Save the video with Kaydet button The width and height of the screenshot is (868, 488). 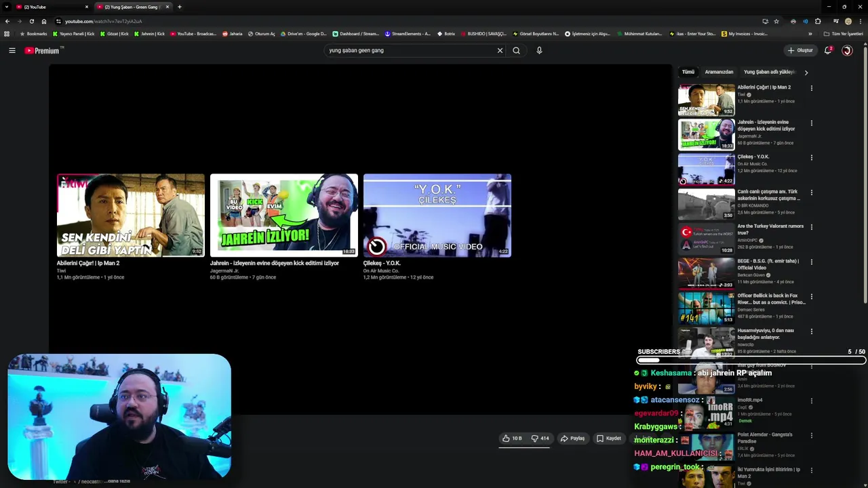[x=609, y=439]
